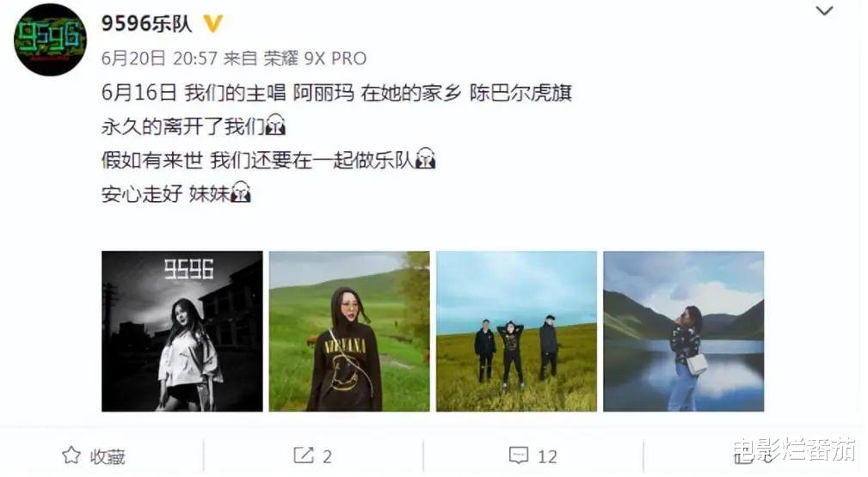Click the comment bubble icon
The width and height of the screenshot is (868, 477).
pos(519,456)
